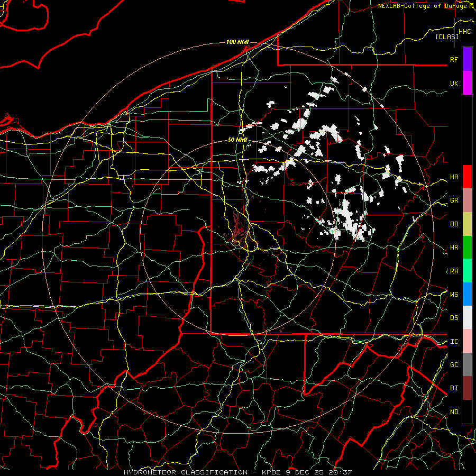Click the HYDROMETEOR CLASSIFICATION title at bottom

pyautogui.click(x=186, y=472)
